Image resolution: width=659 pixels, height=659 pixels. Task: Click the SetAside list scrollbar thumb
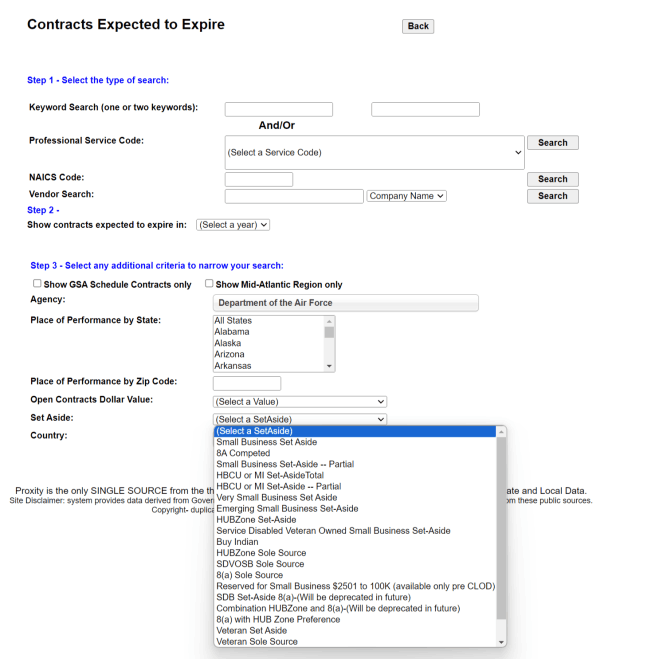pos(501,528)
